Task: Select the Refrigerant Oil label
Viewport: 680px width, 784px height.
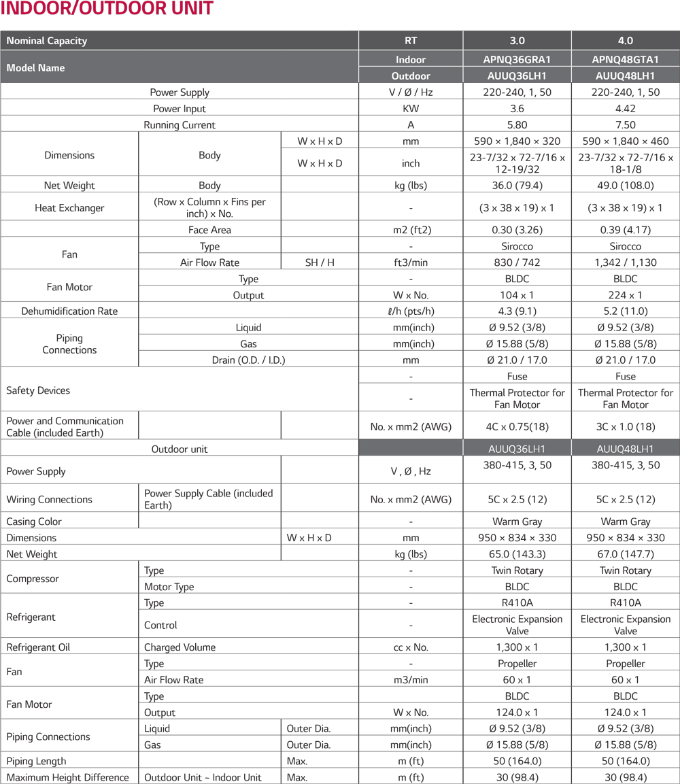Action: pyautogui.click(x=38, y=647)
